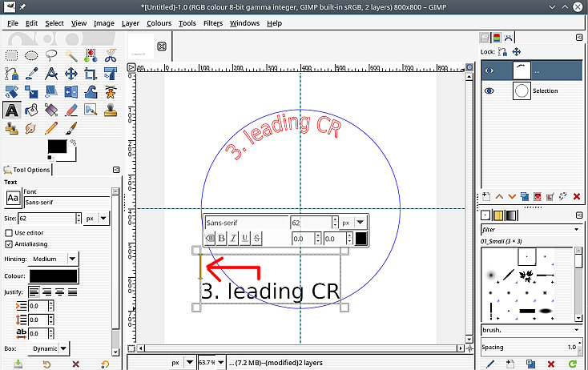Enable the Use editor checkbox

pyautogui.click(x=9, y=232)
